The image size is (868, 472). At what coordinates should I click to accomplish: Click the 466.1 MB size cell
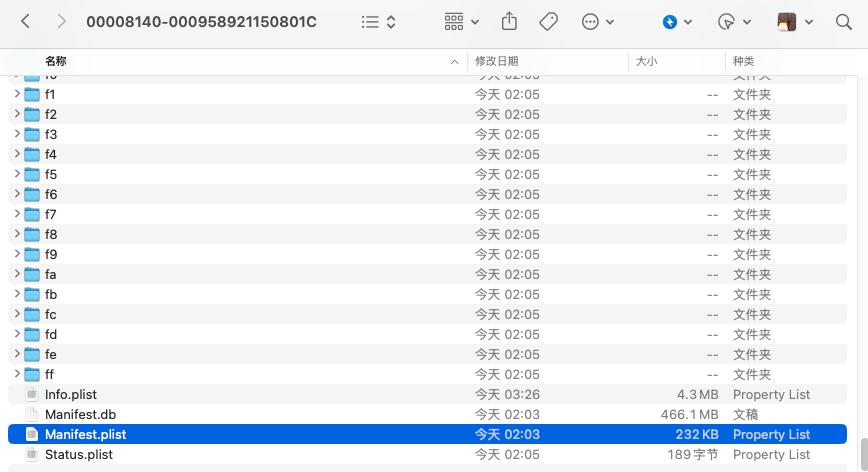click(x=689, y=414)
